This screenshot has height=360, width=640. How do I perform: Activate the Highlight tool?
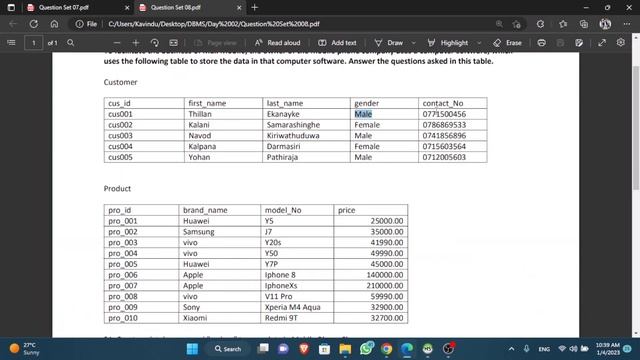tap(448, 43)
